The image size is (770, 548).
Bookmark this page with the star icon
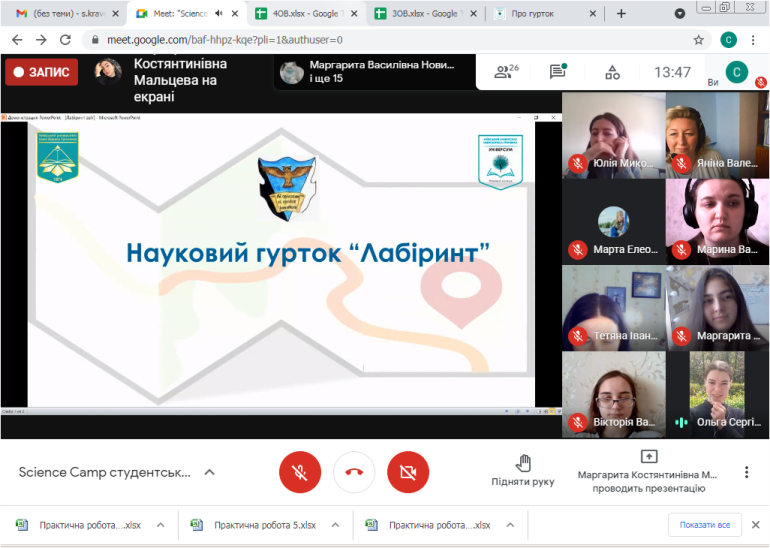click(699, 40)
